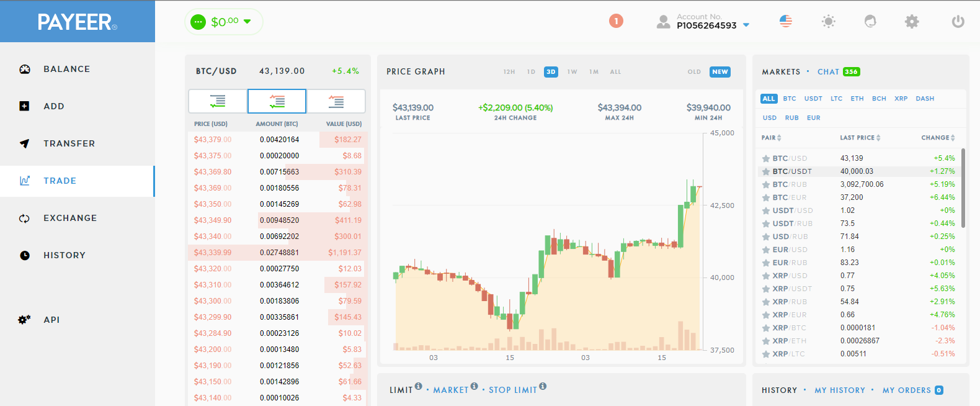Click the user avatar icon
The image size is (980, 406).
(x=663, y=22)
